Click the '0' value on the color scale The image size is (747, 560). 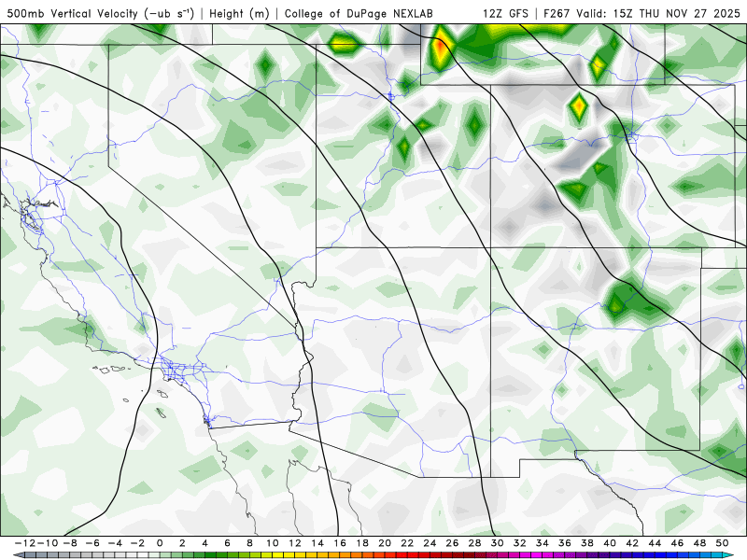click(160, 543)
